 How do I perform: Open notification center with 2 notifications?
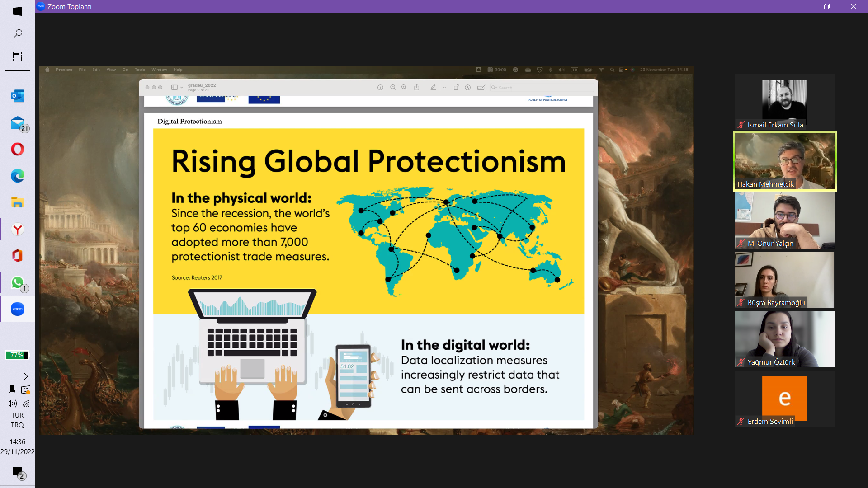18,472
